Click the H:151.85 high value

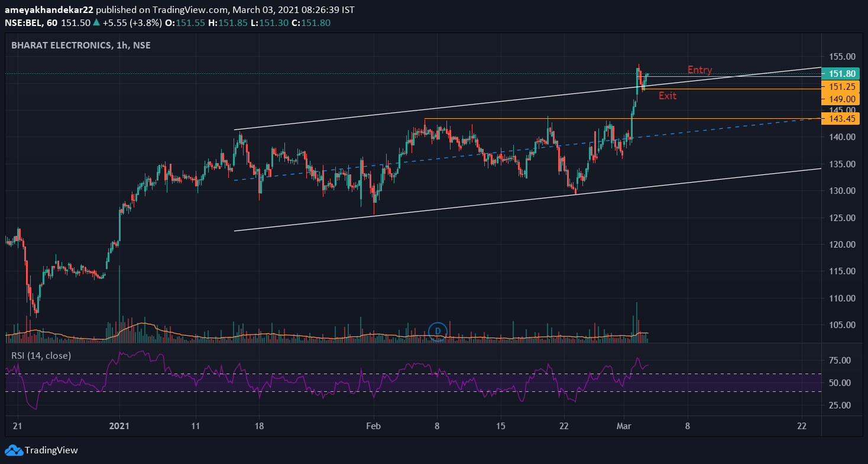point(228,22)
